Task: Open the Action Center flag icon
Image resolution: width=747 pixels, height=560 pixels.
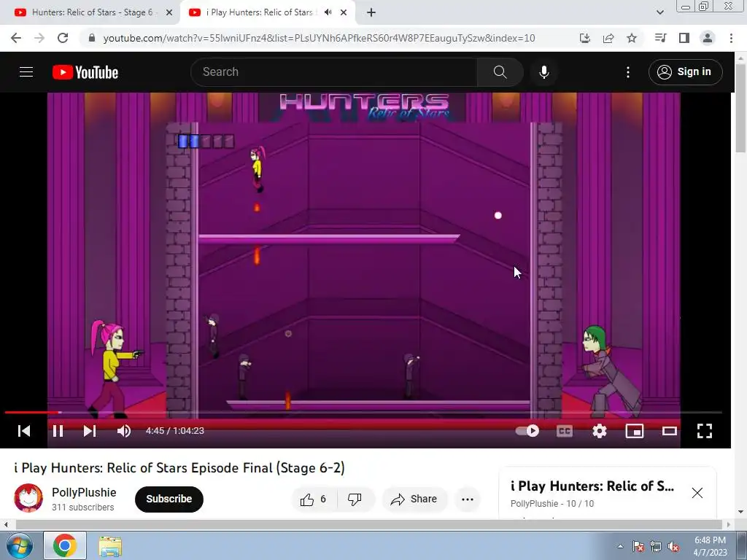Action: tap(638, 546)
